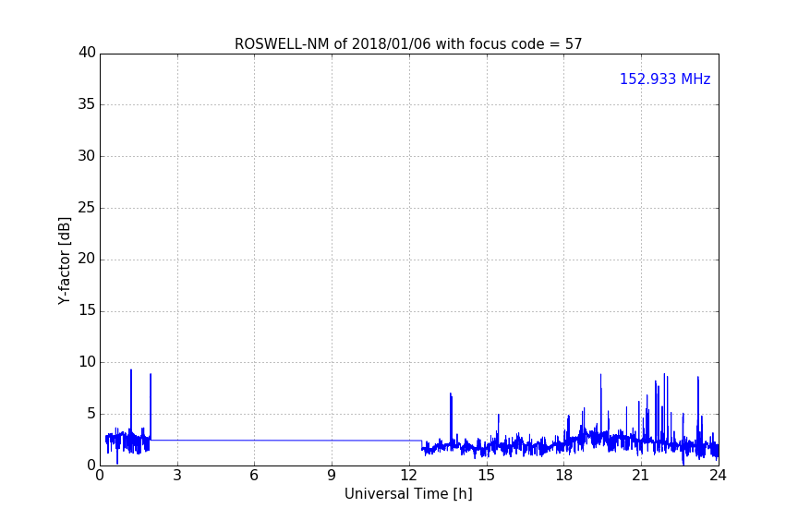Click y-axis tick label '30'
This screenshot has width=798, height=532.
pos(87,156)
